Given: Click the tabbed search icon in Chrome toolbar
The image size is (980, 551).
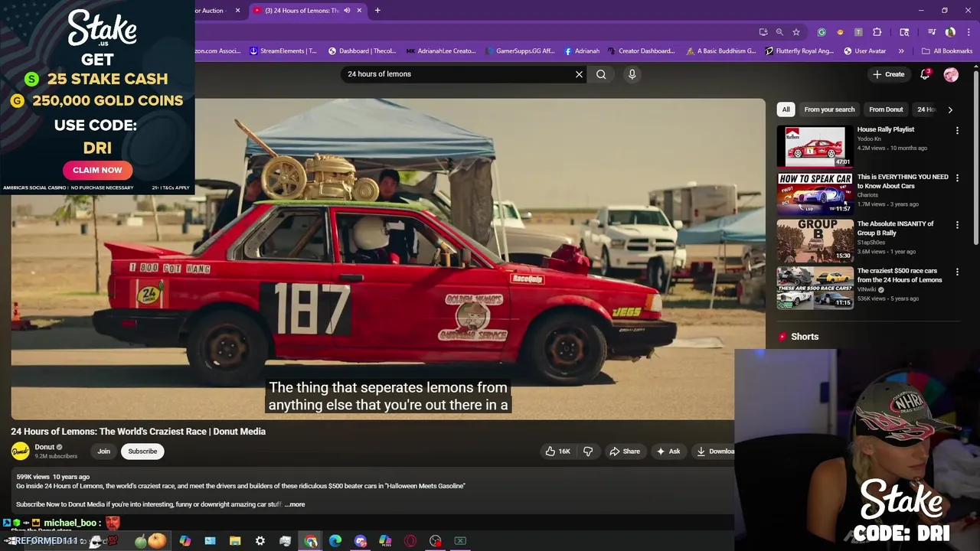Looking at the screenshot, I should click(904, 32).
